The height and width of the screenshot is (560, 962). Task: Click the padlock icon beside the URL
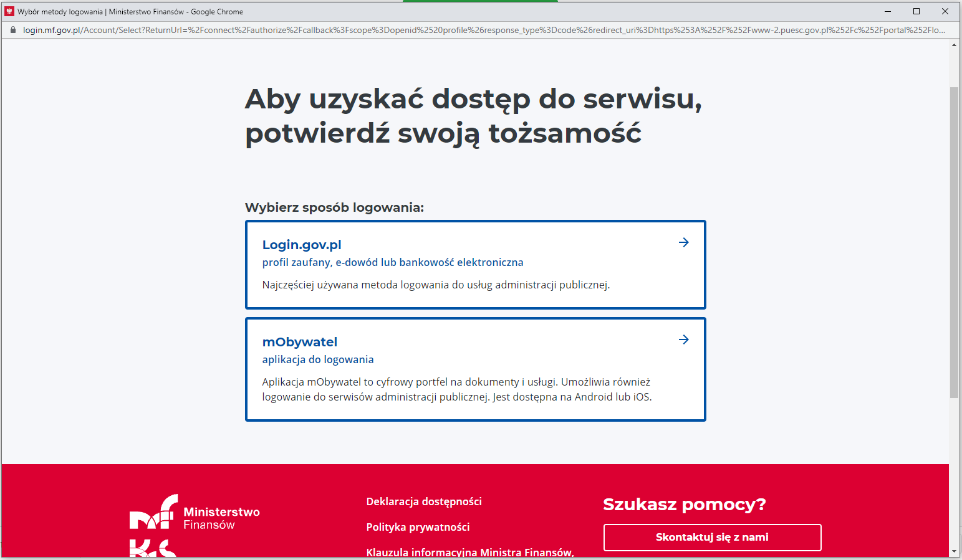click(12, 30)
